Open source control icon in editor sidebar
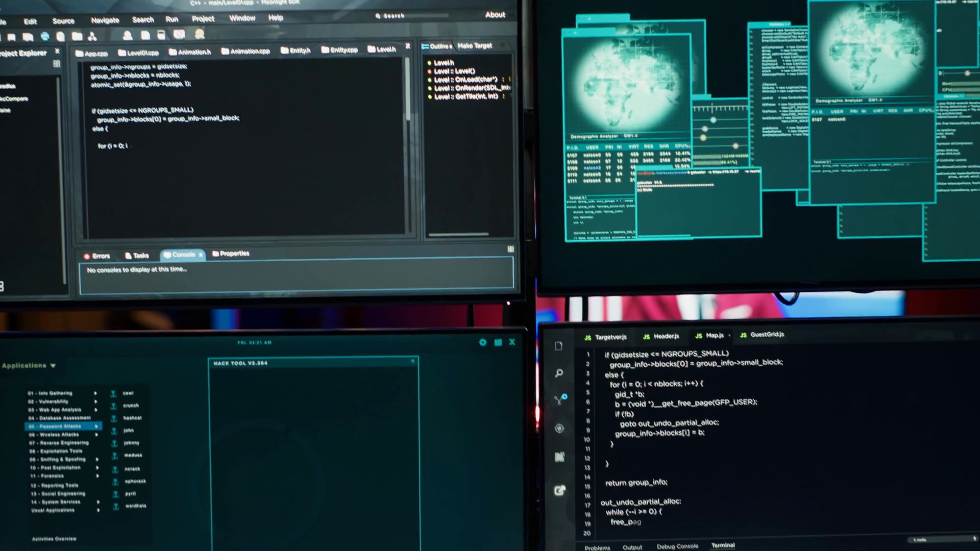 pos(560,399)
